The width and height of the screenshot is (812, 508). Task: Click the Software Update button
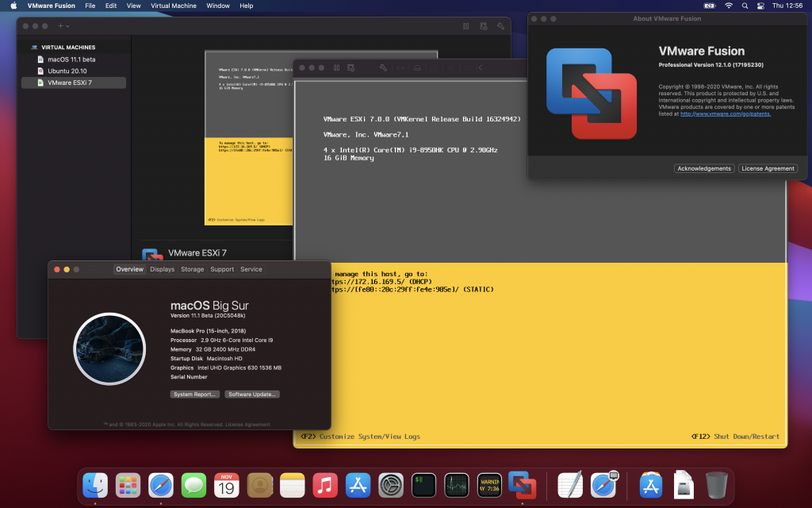(x=252, y=394)
